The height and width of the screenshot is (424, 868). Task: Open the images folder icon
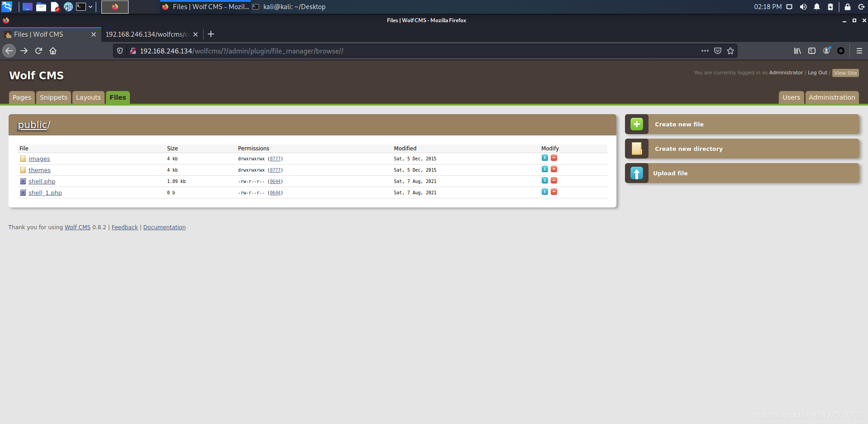[x=23, y=159]
